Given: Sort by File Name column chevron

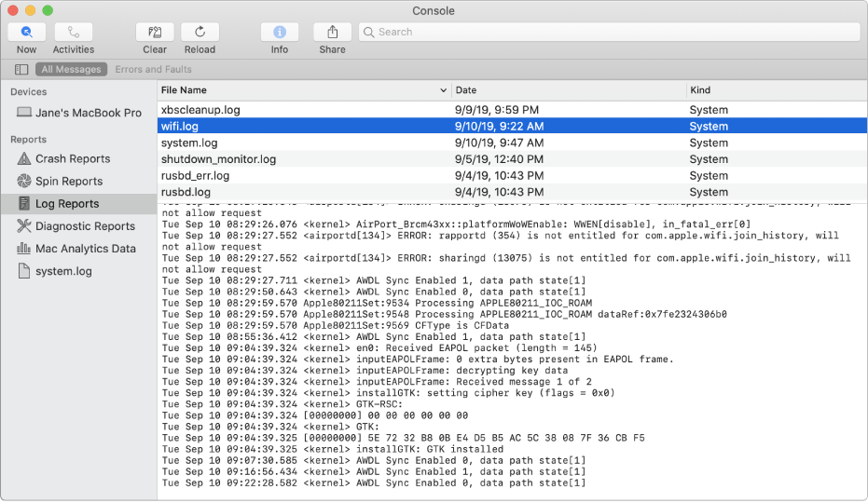Looking at the screenshot, I should coord(443,90).
